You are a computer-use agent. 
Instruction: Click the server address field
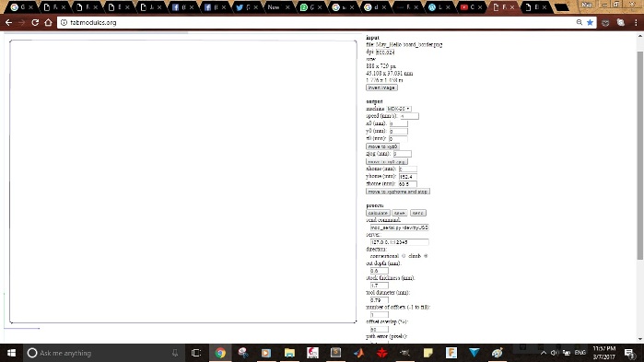pyautogui.click(x=400, y=242)
